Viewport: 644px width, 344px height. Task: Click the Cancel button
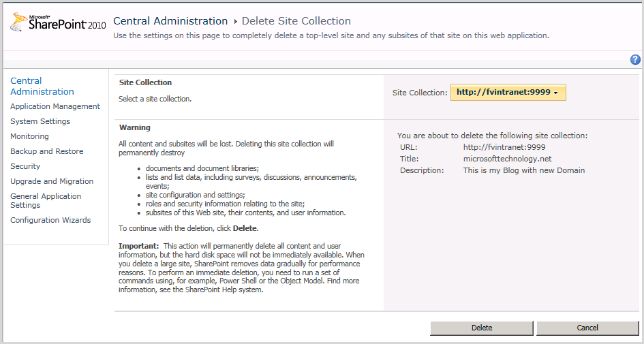coord(587,328)
